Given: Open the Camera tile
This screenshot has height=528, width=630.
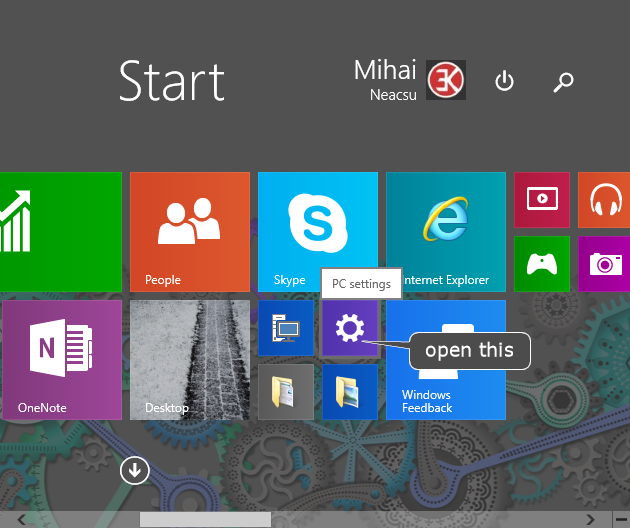Looking at the screenshot, I should click(604, 264).
